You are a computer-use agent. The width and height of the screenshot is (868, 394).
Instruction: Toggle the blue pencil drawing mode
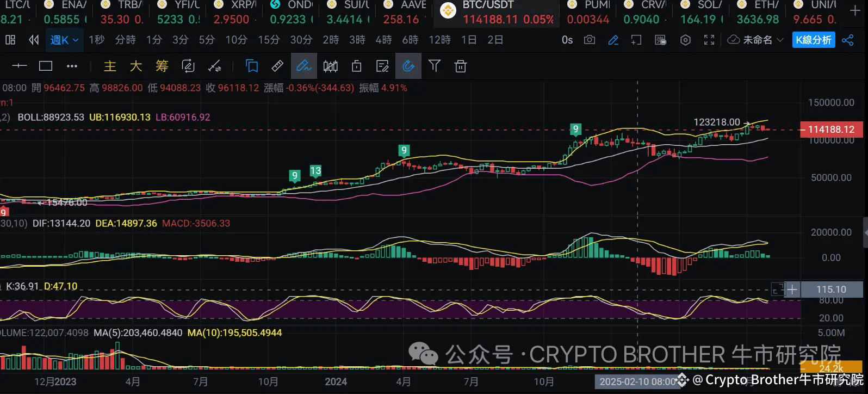[x=613, y=40]
